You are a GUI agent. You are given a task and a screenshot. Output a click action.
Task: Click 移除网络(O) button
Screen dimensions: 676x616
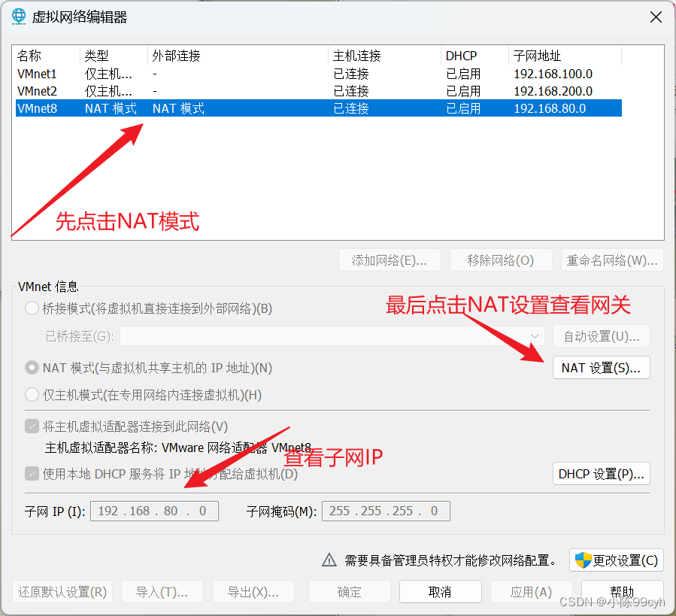(x=501, y=260)
